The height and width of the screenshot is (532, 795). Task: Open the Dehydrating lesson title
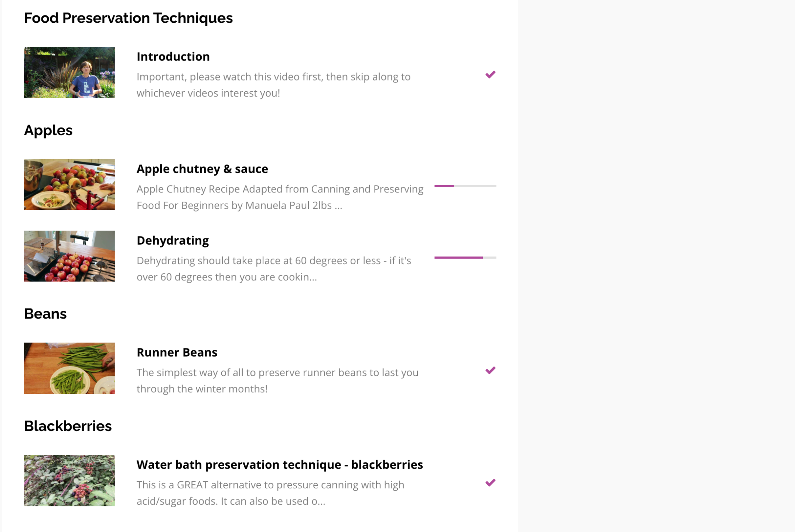point(173,241)
